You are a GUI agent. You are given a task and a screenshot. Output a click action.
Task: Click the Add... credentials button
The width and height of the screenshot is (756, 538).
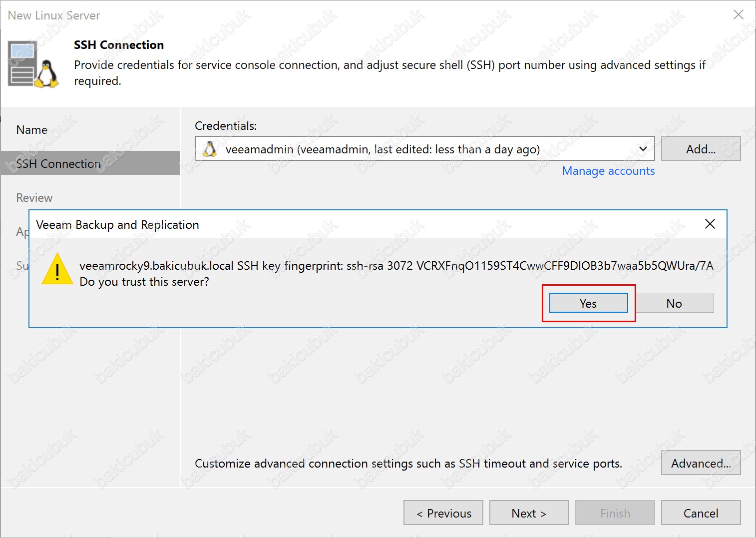click(x=701, y=149)
